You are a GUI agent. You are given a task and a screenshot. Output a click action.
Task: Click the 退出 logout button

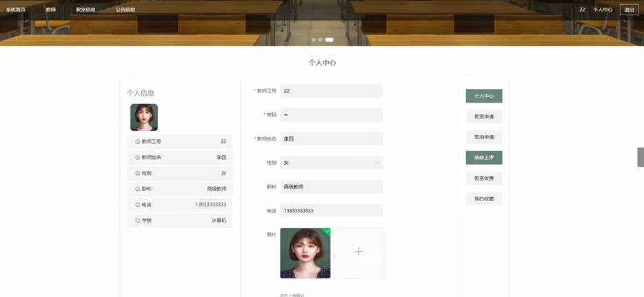tap(629, 10)
